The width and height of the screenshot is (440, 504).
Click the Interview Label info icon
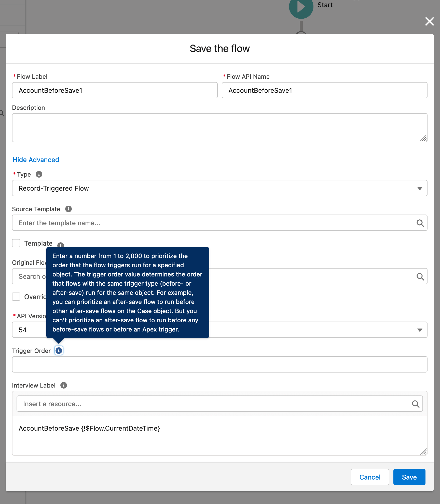(x=64, y=385)
